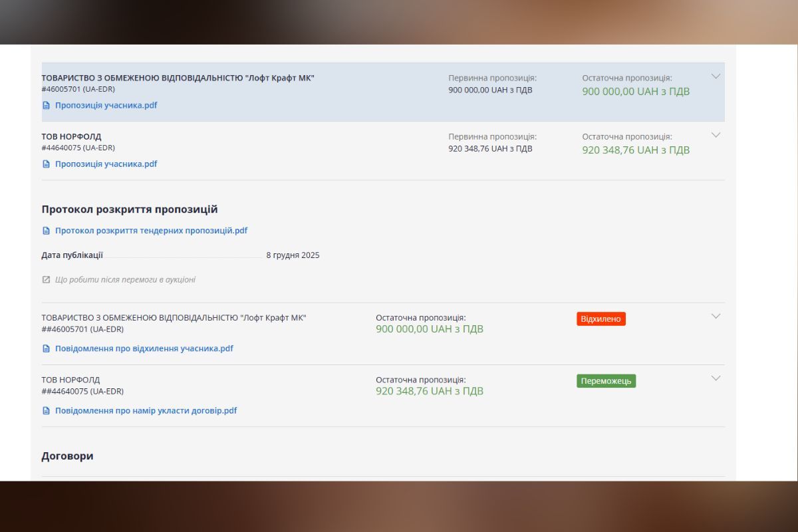Expand the highlighted Лофт Крафт МК bid row
Screen dimensions: 798x532
[x=716, y=76]
